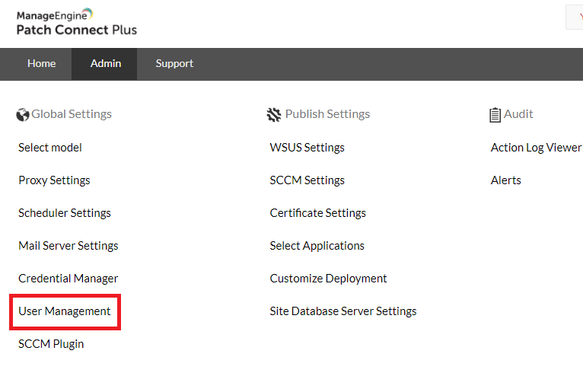
Task: Open the SCCM Plugin page
Action: pyautogui.click(x=51, y=344)
